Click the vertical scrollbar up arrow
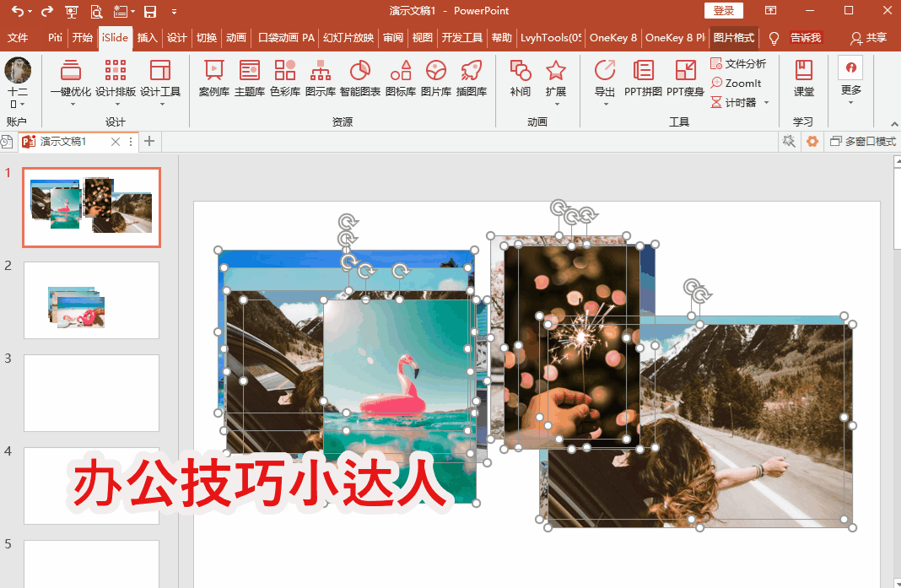 [897, 162]
